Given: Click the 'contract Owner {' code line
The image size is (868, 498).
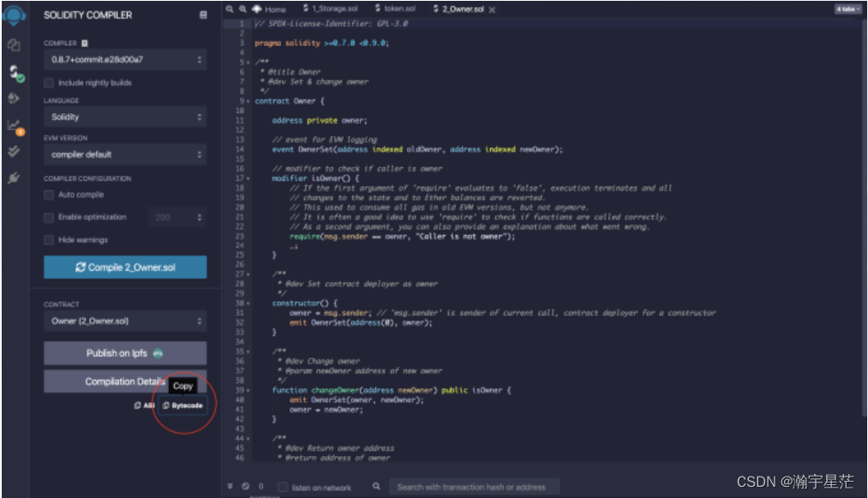Looking at the screenshot, I should click(x=290, y=101).
